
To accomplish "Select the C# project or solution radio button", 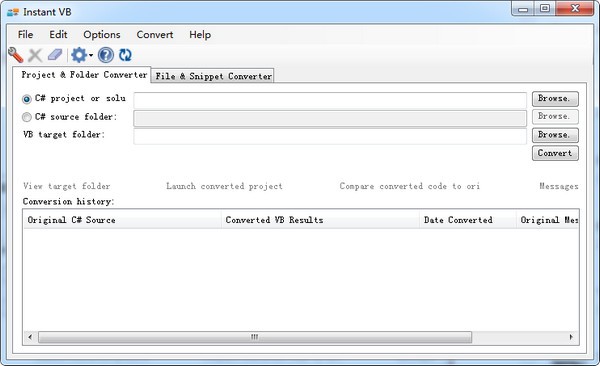I will (26, 99).
